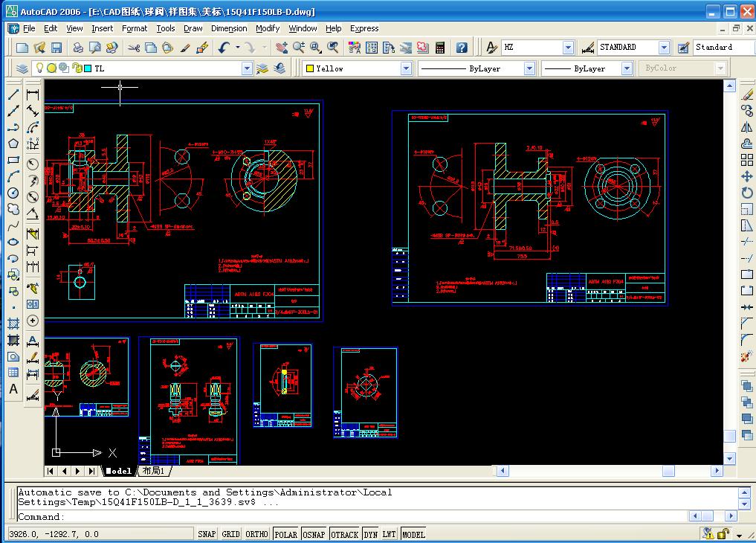Viewport: 756px width, 543px height.
Task: Toggle DYN dynamic input
Action: pos(371,534)
